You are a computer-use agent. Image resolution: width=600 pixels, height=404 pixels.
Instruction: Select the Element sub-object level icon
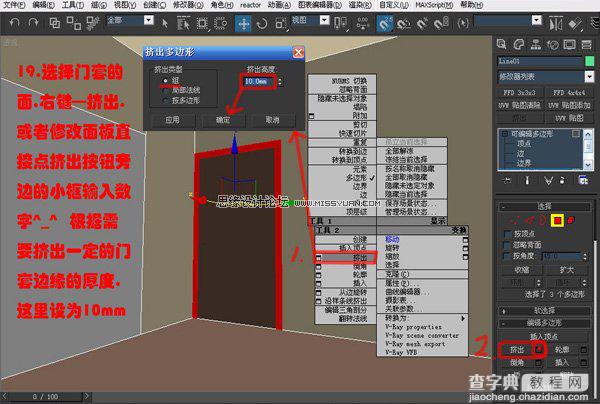(x=571, y=220)
